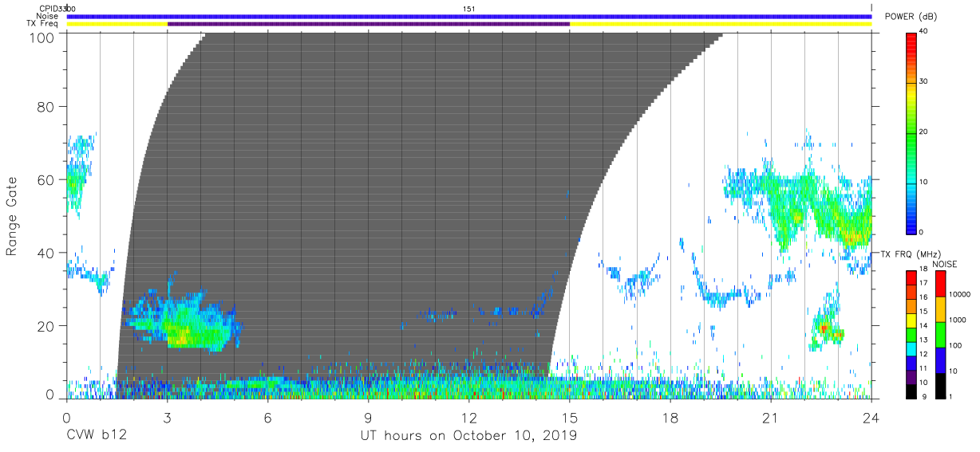Click the "UT hours on October 10, 2019" caption
Image resolution: width=980 pixels, height=452 pixels.
(468, 436)
